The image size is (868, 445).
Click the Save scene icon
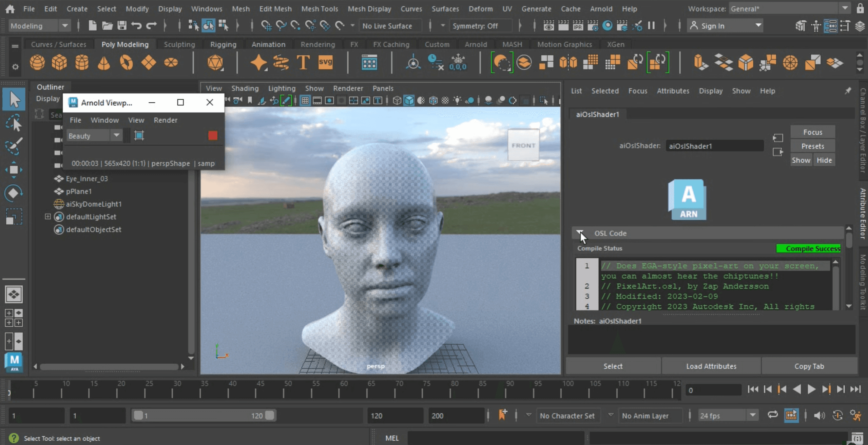[x=122, y=26]
